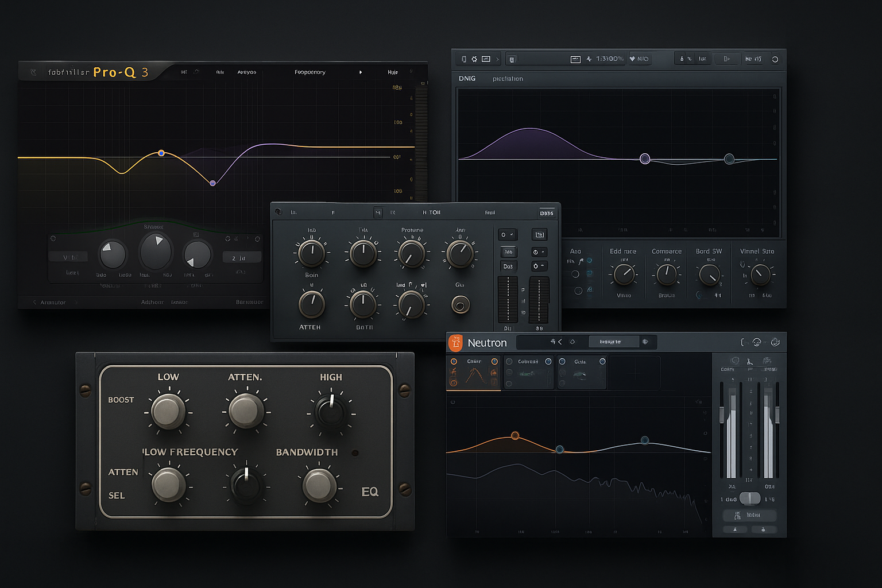This screenshot has width=882, height=588.
Task: Click the right icon button at Neutron meter bottom
Action: pos(763,529)
